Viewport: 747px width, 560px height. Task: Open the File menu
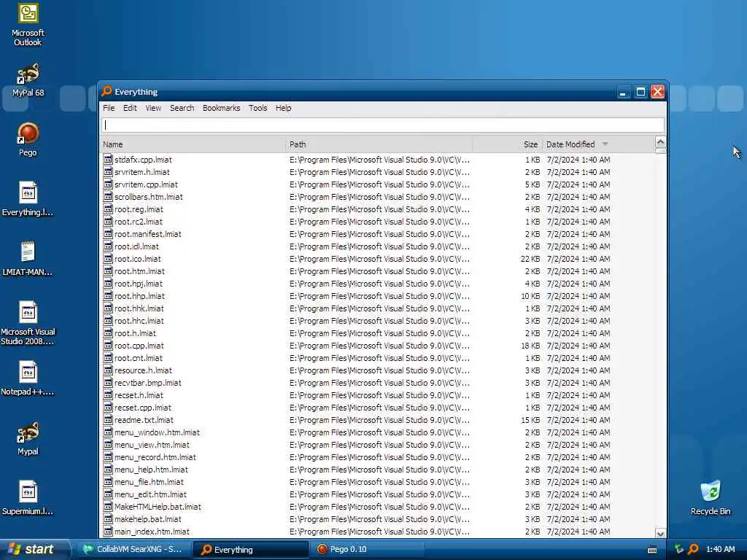pos(109,108)
